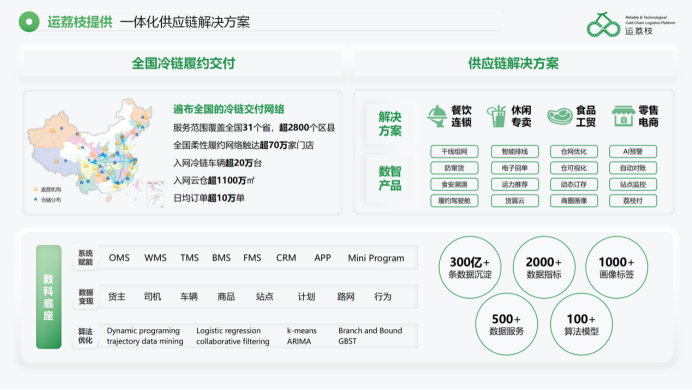Viewport: 692px width, 390px height.
Task: Click the 300亿+ 条数据沉淀 circle
Action: 470,267
